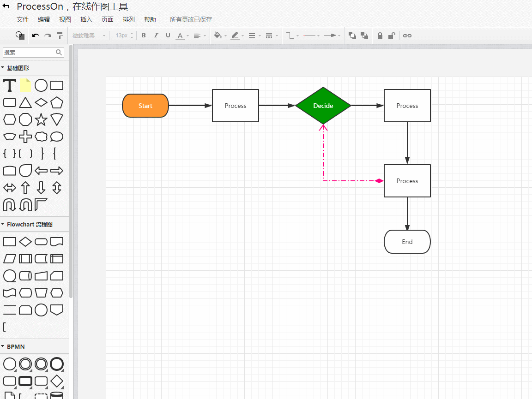532x399 pixels.
Task: Open the font family dropdown
Action: (89, 36)
